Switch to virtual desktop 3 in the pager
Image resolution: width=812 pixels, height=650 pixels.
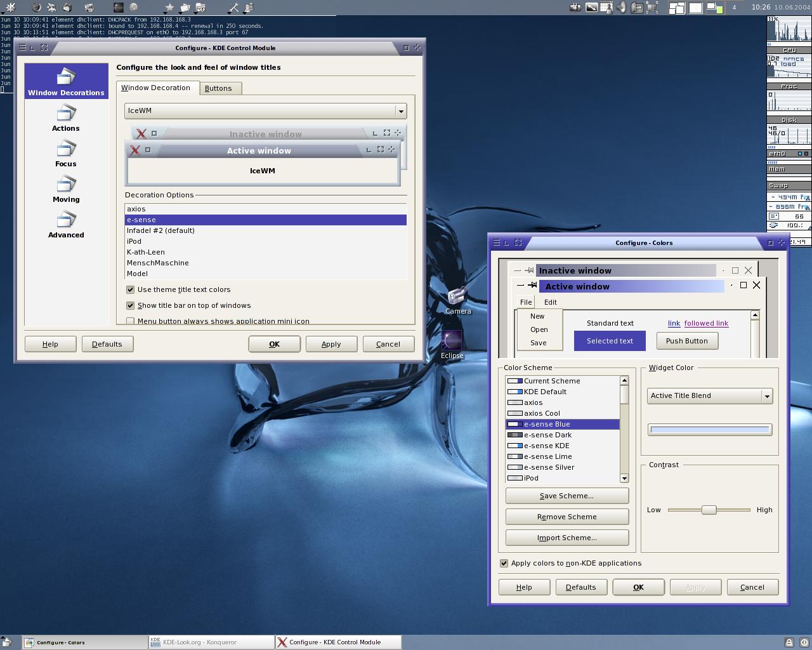(715, 8)
